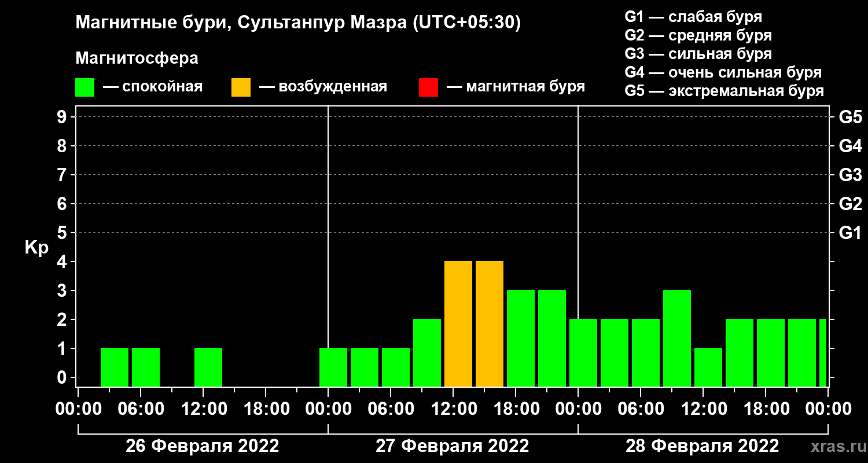Click the green 'спокойная' legend swatch
868x463 pixels.
tap(84, 87)
